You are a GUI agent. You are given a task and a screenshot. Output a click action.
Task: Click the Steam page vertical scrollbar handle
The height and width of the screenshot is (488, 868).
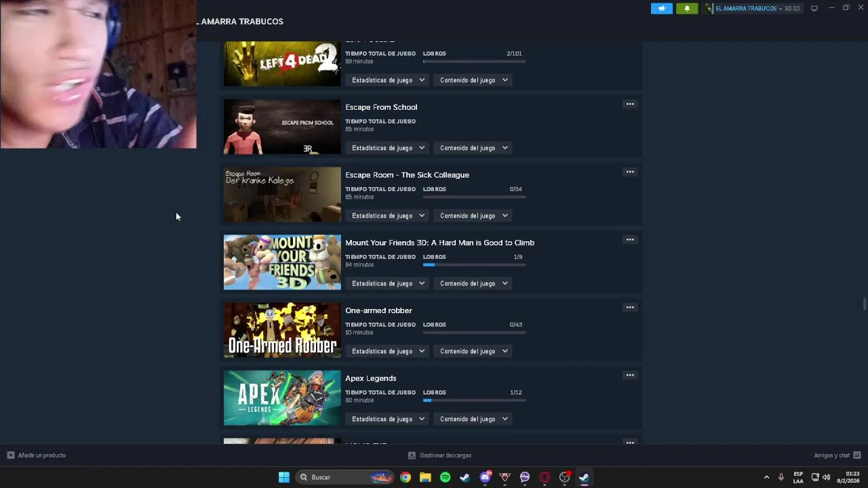click(x=864, y=304)
